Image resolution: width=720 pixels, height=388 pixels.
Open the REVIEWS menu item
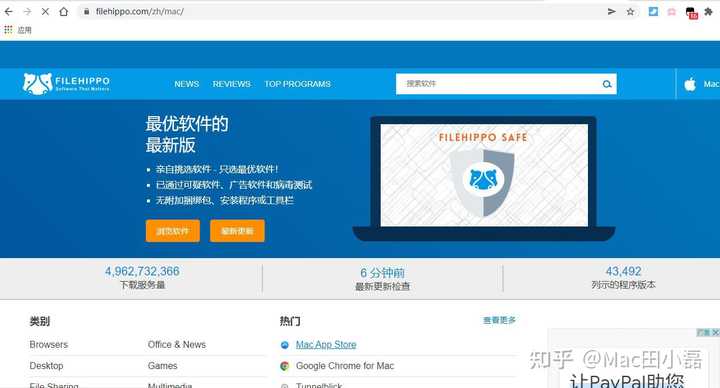click(231, 84)
